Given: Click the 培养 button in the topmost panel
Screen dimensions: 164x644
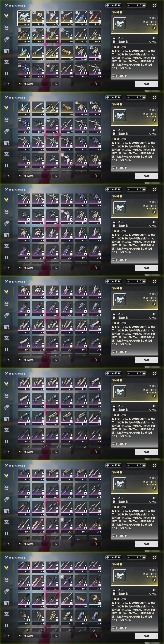Looking at the screenshot, I should click(147, 84).
